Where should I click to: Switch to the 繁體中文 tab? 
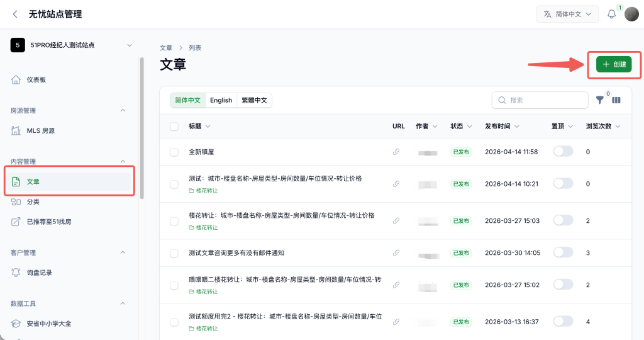(254, 100)
